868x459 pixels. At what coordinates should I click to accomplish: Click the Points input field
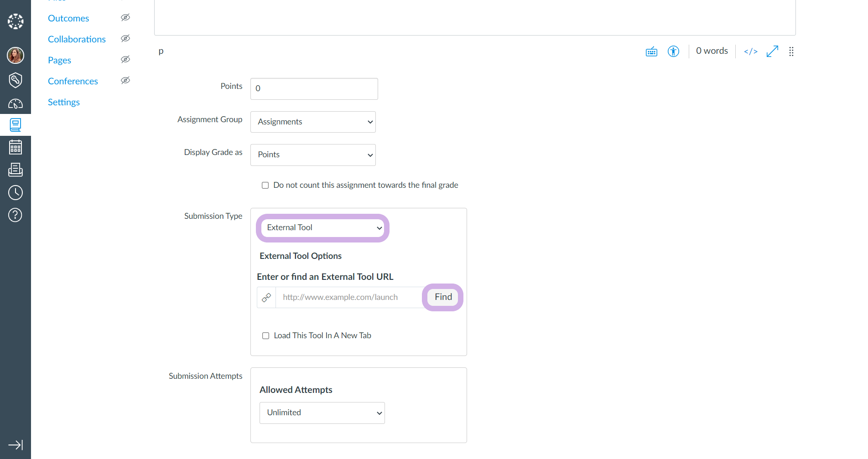[x=314, y=88]
